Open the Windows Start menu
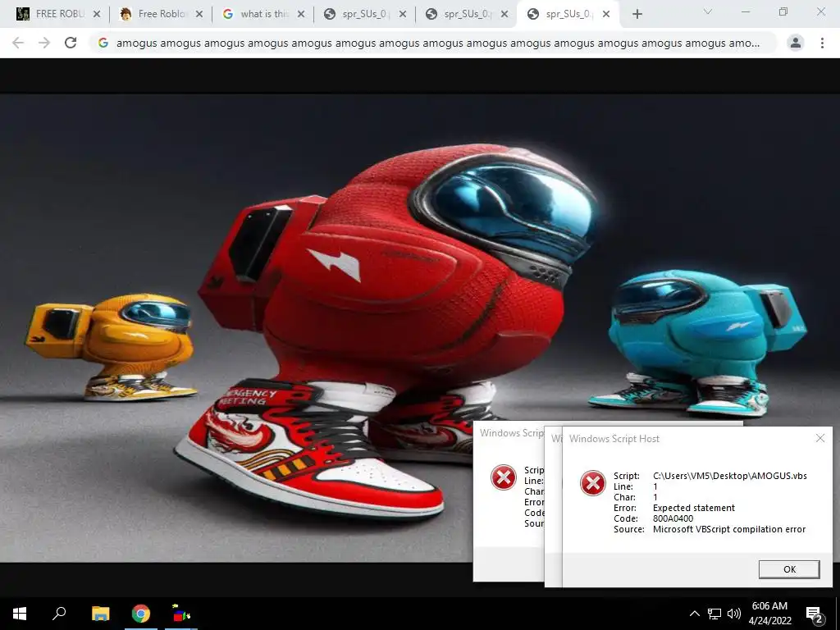Image resolution: width=840 pixels, height=630 pixels. click(20, 614)
